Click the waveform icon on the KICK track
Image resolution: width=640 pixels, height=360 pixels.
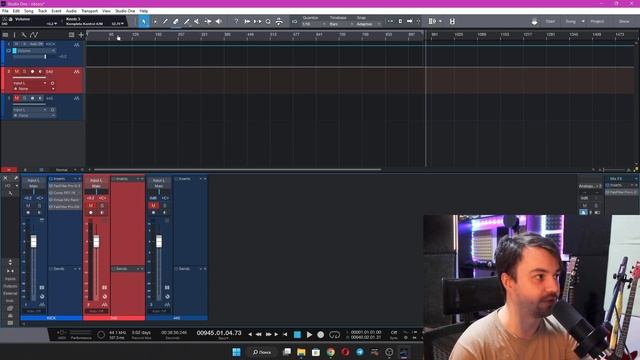point(76,44)
